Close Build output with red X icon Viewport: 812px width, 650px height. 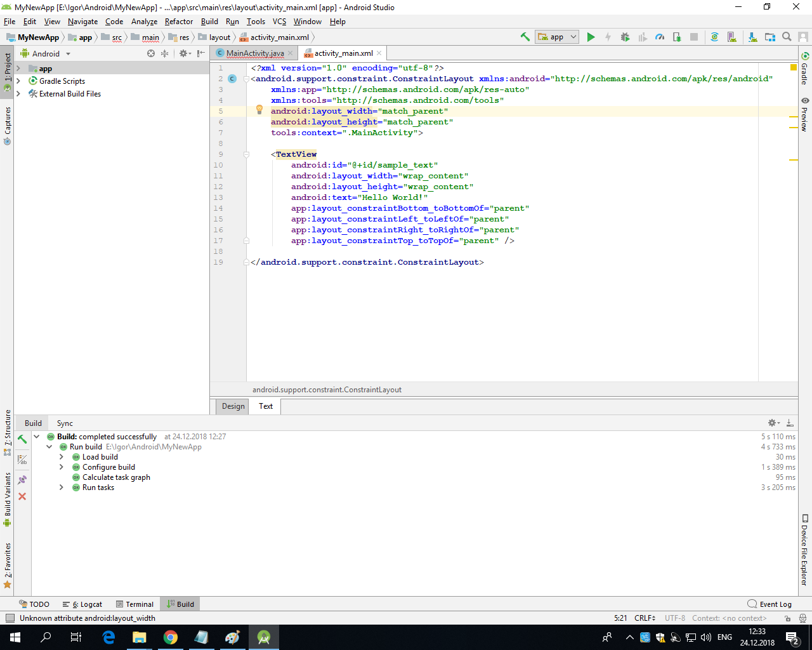[x=22, y=496]
